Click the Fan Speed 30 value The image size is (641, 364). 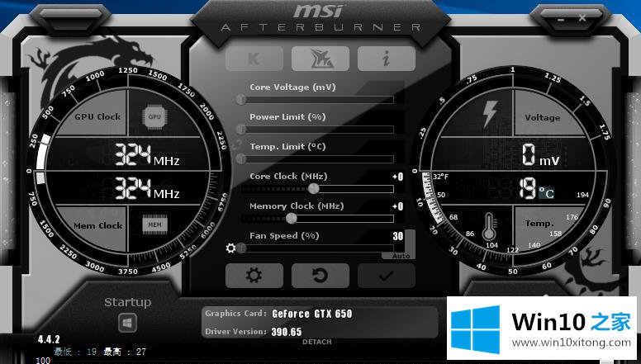click(398, 236)
